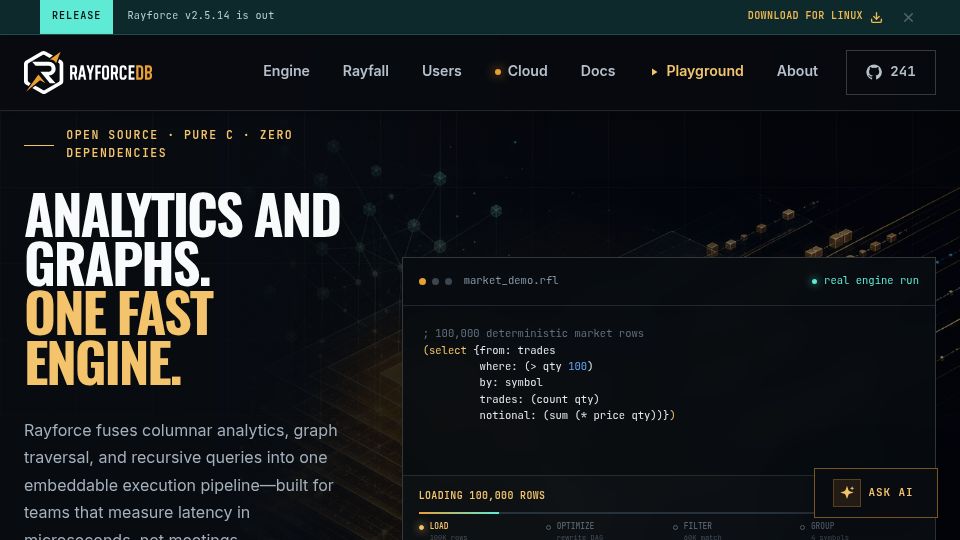Click the 'real engine run' status label
This screenshot has height=540, width=960.
tap(865, 280)
